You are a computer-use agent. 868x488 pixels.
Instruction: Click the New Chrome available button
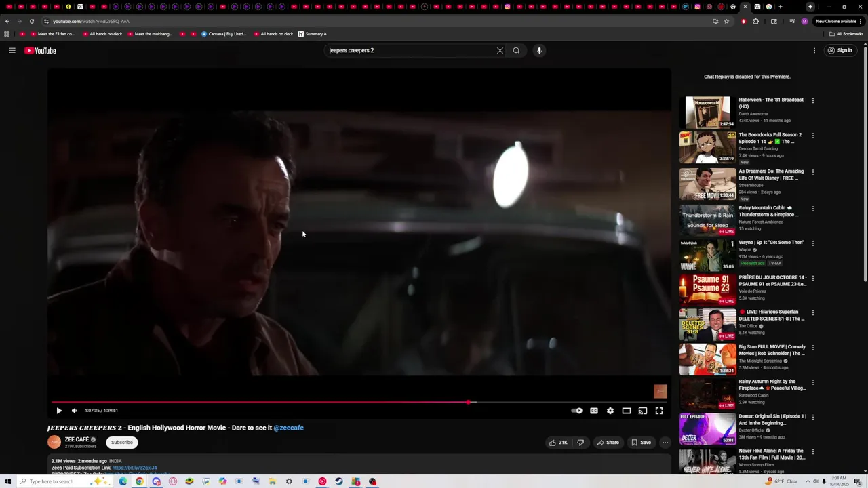point(839,21)
